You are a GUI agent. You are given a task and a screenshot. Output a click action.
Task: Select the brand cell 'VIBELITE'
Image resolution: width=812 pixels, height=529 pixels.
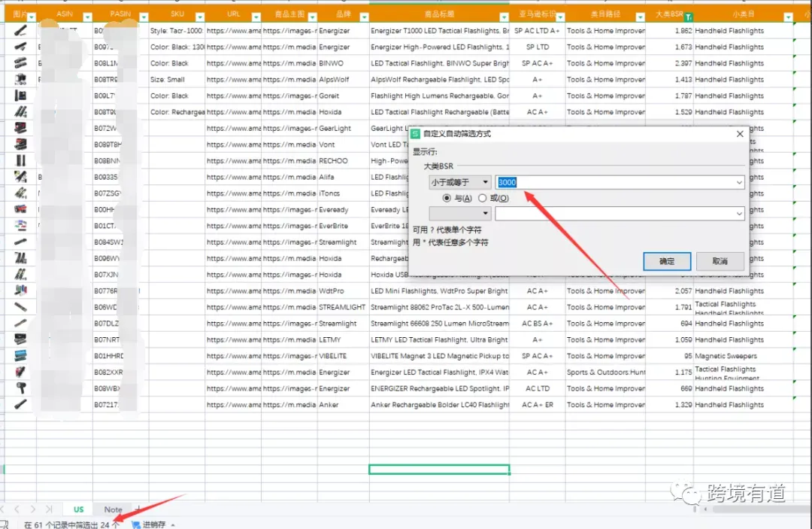click(x=343, y=356)
